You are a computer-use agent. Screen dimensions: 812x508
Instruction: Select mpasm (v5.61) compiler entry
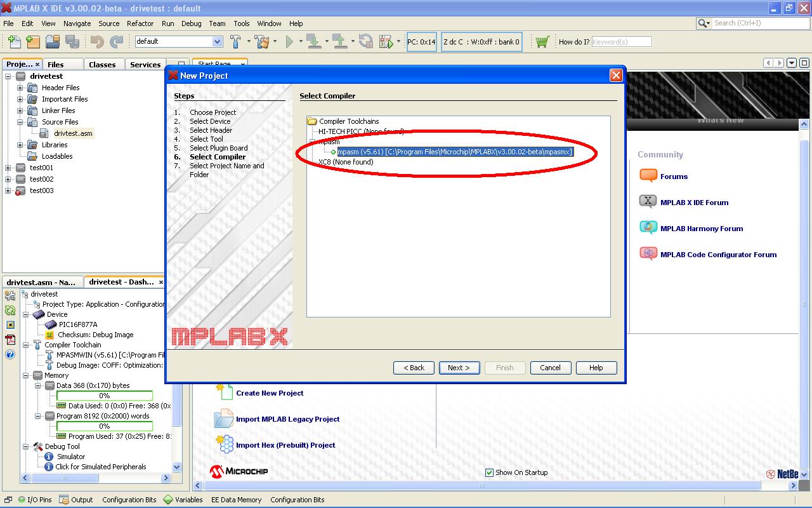tap(455, 152)
